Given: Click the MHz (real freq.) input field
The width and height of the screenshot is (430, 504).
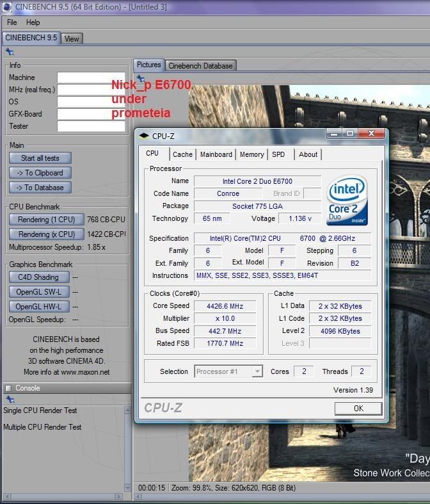Looking at the screenshot, I should (92, 90).
